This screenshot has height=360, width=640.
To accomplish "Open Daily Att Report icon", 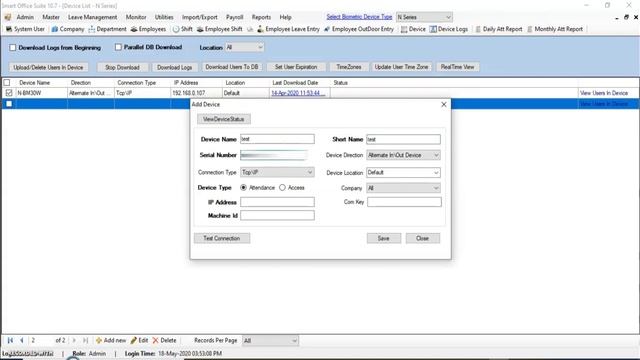I will click(x=478, y=29).
